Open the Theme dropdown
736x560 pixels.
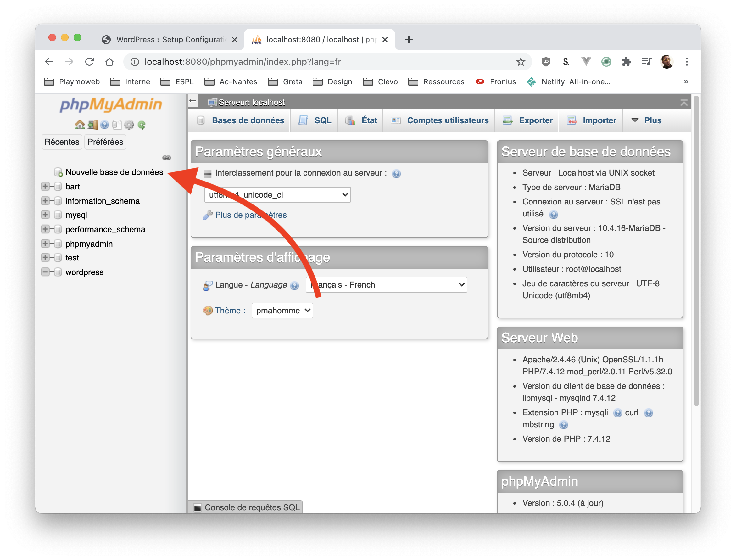tap(282, 310)
